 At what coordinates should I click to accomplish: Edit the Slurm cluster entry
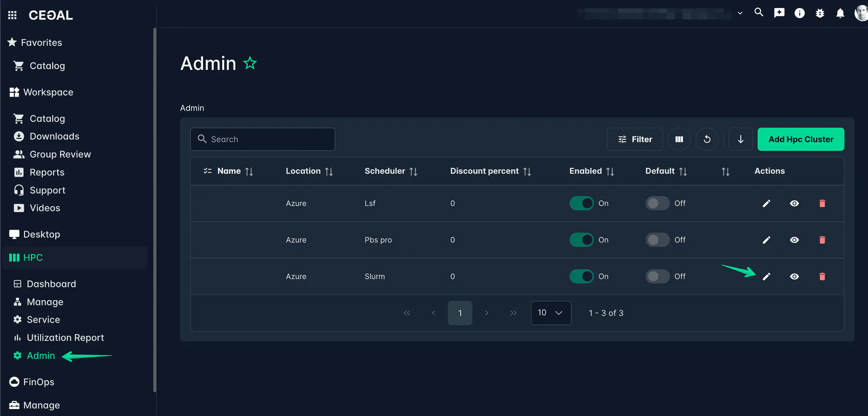(766, 276)
